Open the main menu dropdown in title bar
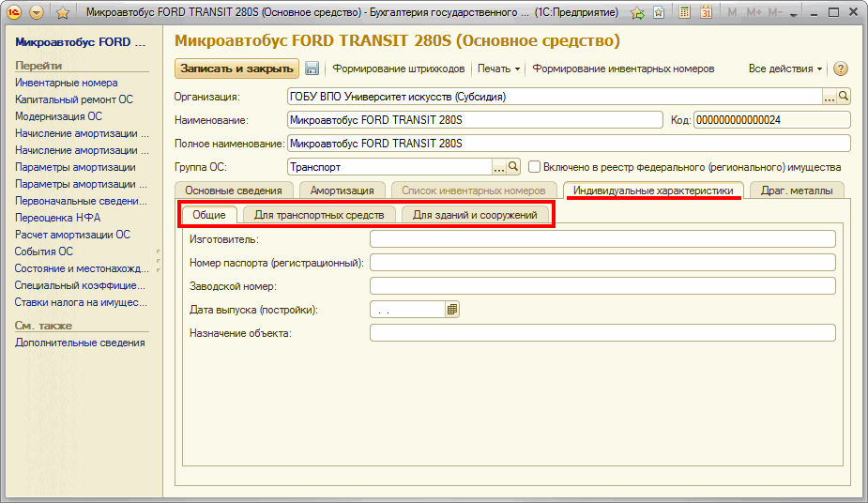Screen dimensions: 868x503 tap(37, 12)
